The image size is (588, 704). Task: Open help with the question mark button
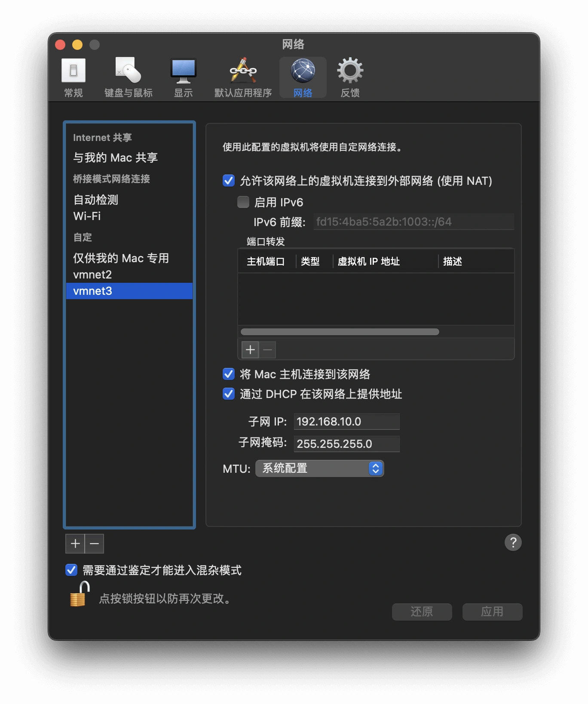[x=513, y=542]
